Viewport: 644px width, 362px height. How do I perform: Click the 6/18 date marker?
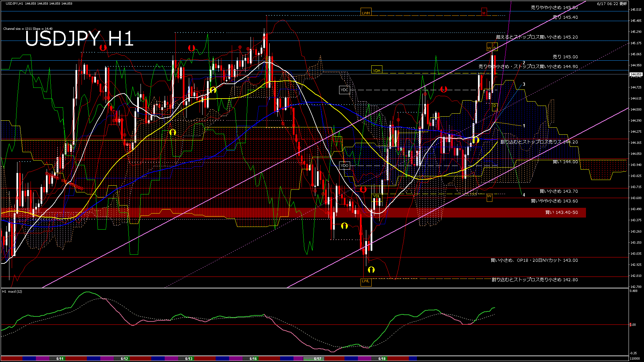coord(382,359)
